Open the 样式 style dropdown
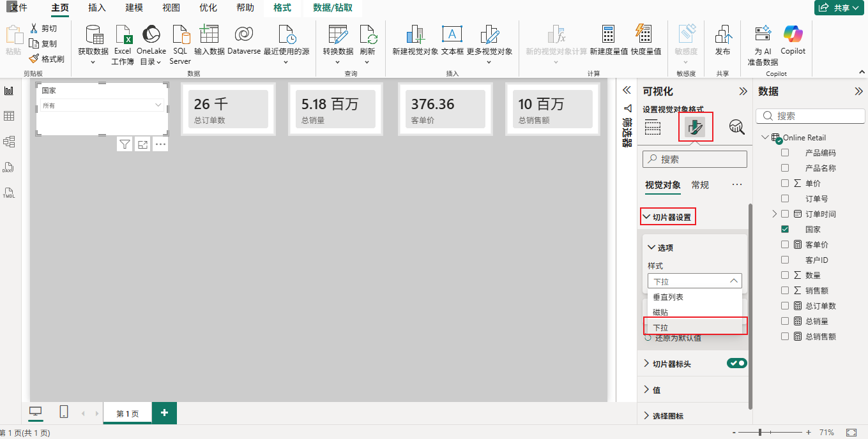The height and width of the screenshot is (439, 868). (x=695, y=281)
